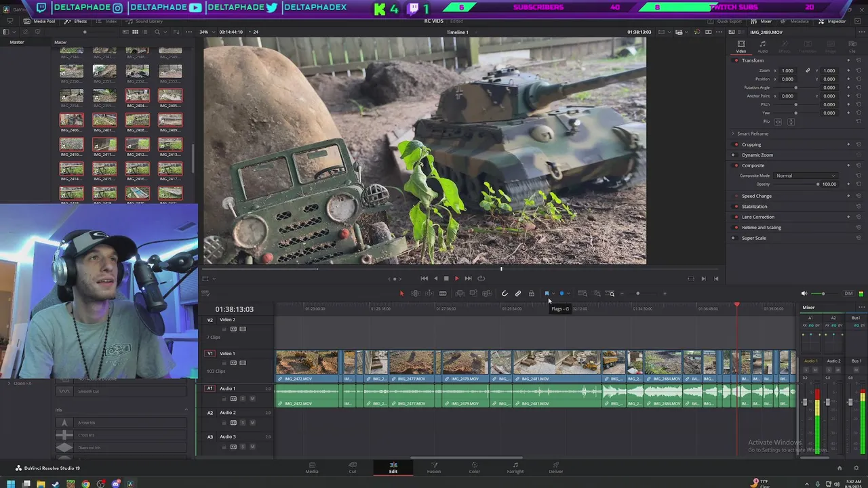This screenshot has height=488, width=868.
Task: Open the Composite Mode dropdown
Action: point(806,176)
